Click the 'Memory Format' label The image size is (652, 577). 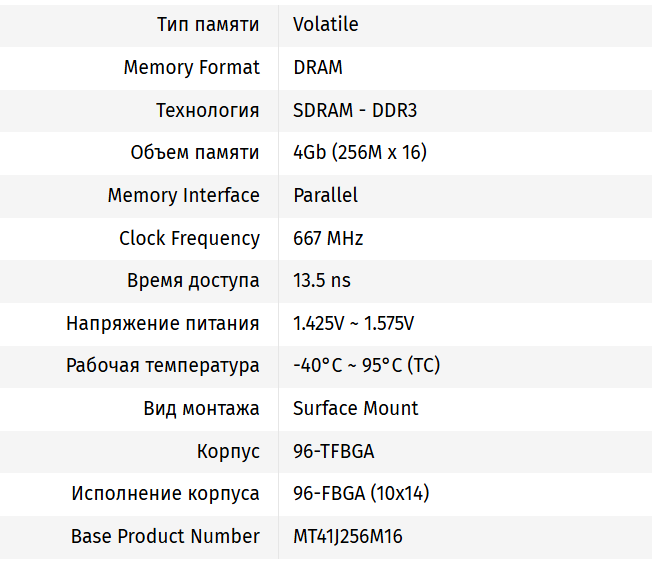192,68
